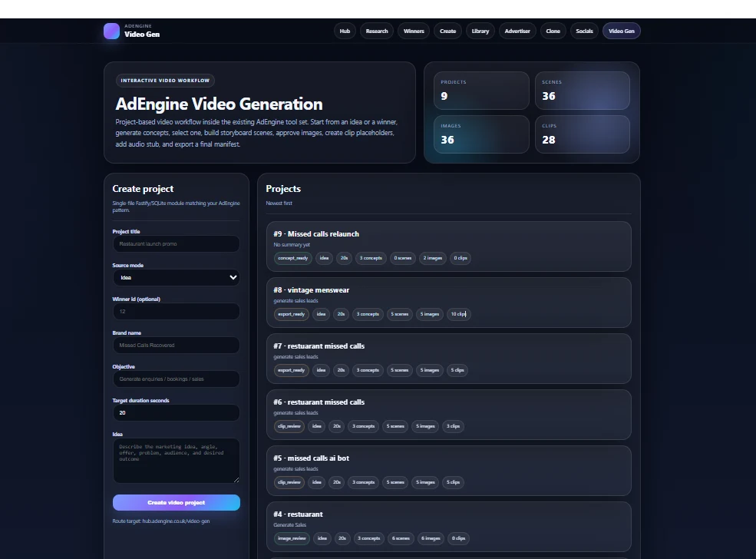Click the Clips count stat card
Image resolution: width=756 pixels, height=559 pixels.
pos(582,134)
